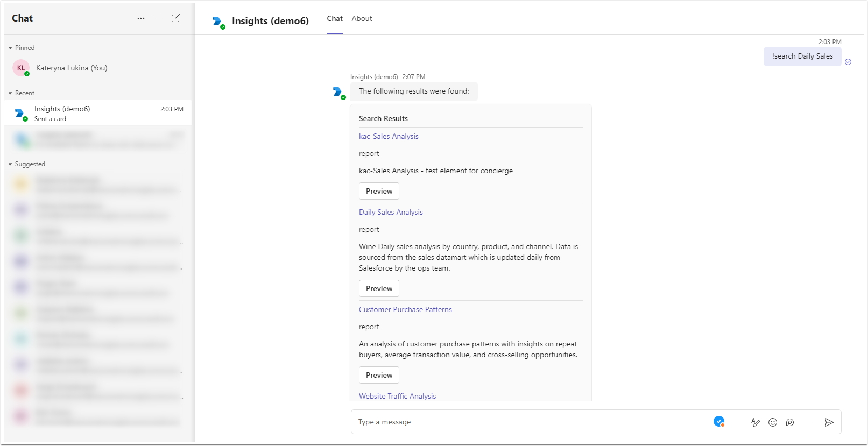Collapse the Recent chats section
The height and width of the screenshot is (446, 868).
(10, 93)
